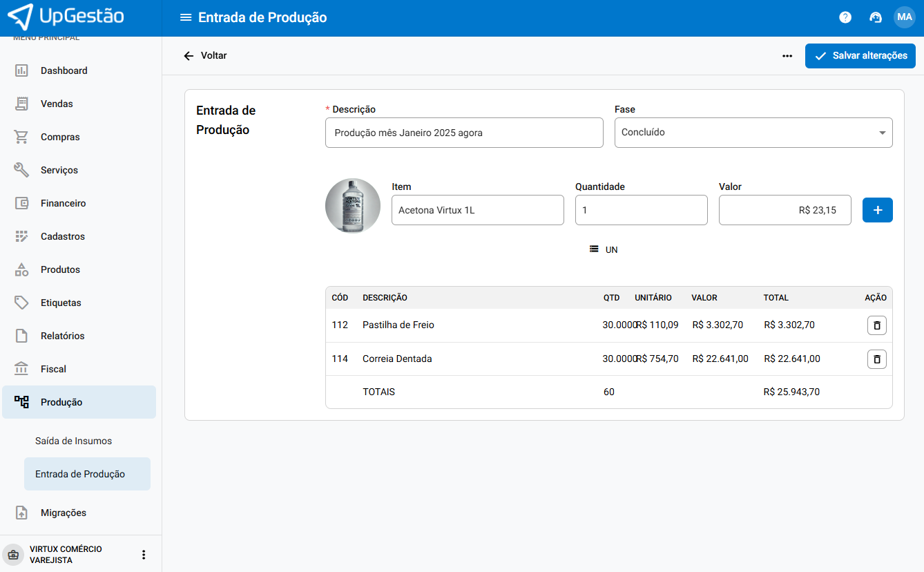Expand the Fase dropdown
924x572 pixels.
pyautogui.click(x=753, y=133)
